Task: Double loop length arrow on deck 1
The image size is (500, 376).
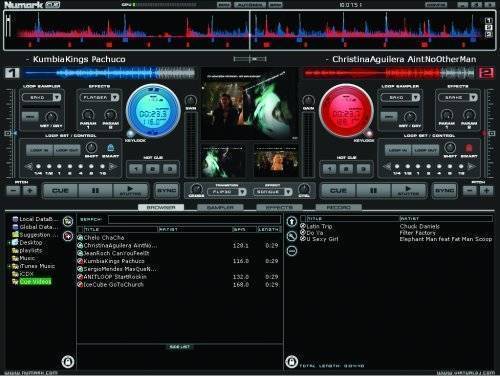Action: [x=113, y=166]
